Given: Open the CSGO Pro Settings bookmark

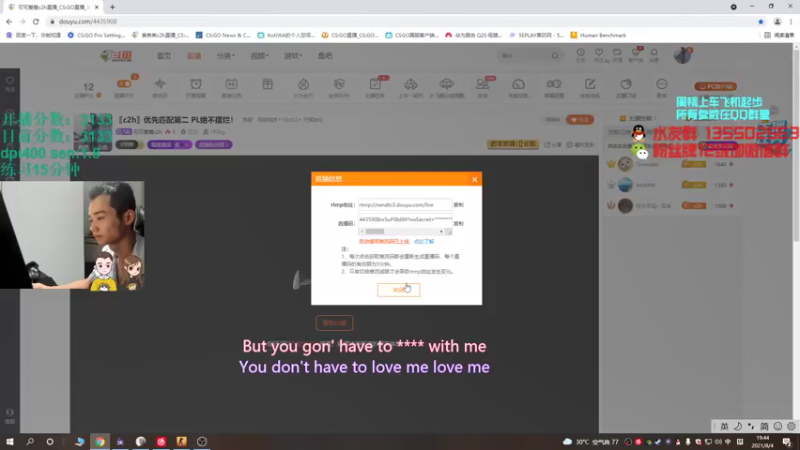Looking at the screenshot, I should coord(96,35).
